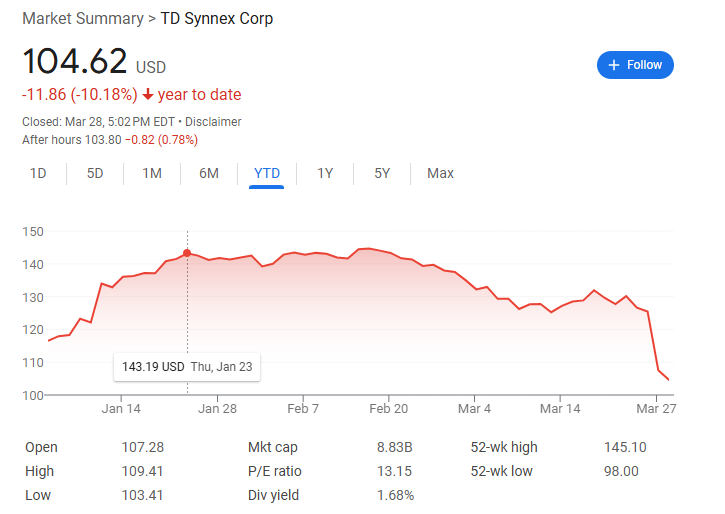Screen dimensions: 725x514
Task: Select the 6M time range tab
Action: click(209, 173)
